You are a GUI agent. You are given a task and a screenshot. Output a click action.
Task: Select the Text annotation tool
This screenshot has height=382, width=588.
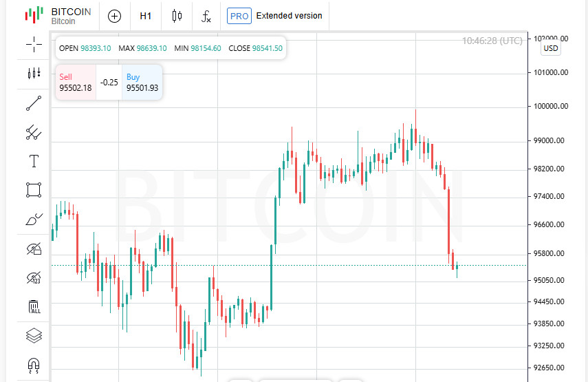pyautogui.click(x=34, y=161)
